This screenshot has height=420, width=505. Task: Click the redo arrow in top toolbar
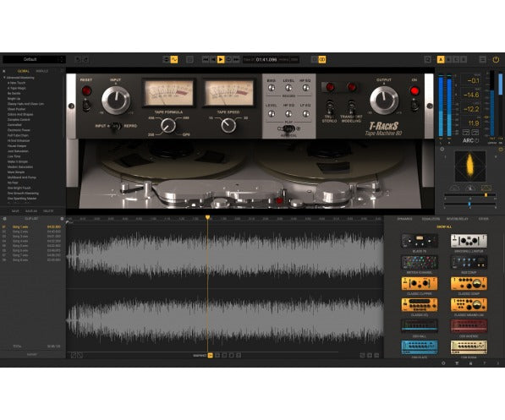click(85, 59)
